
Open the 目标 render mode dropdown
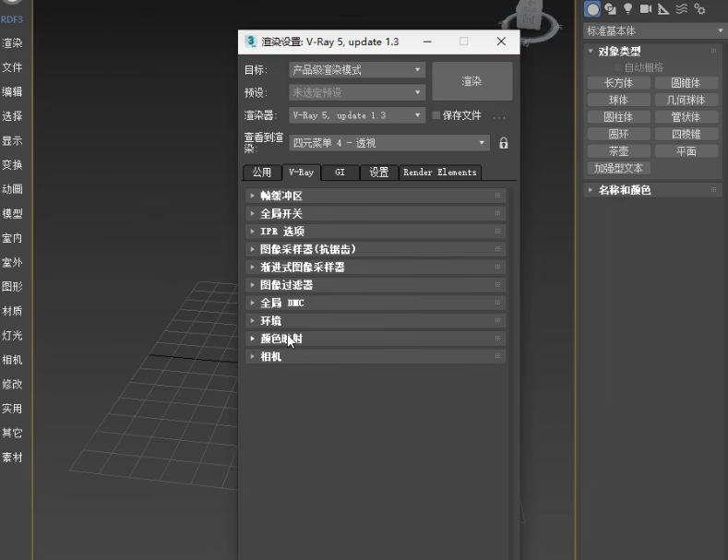tap(356, 69)
